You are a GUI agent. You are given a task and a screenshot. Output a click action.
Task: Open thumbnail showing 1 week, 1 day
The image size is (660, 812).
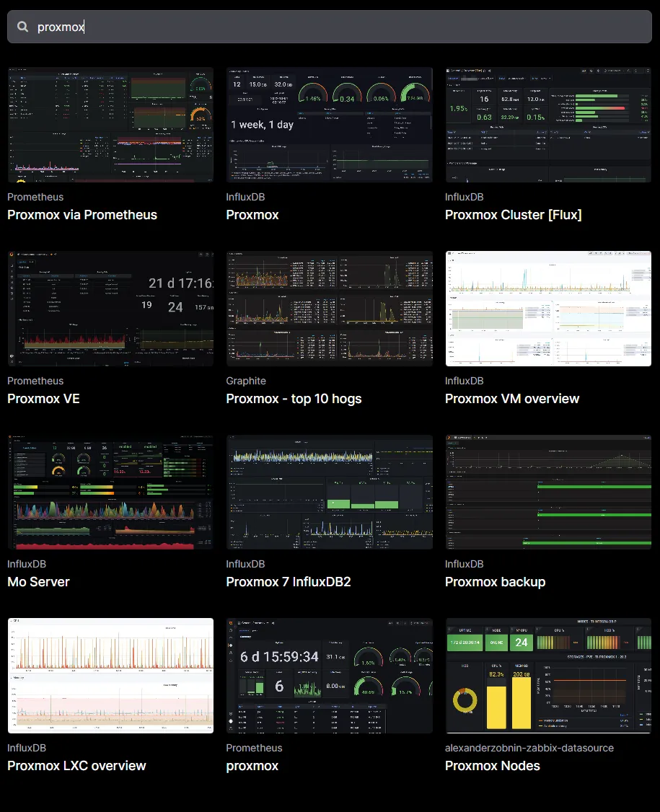(330, 124)
